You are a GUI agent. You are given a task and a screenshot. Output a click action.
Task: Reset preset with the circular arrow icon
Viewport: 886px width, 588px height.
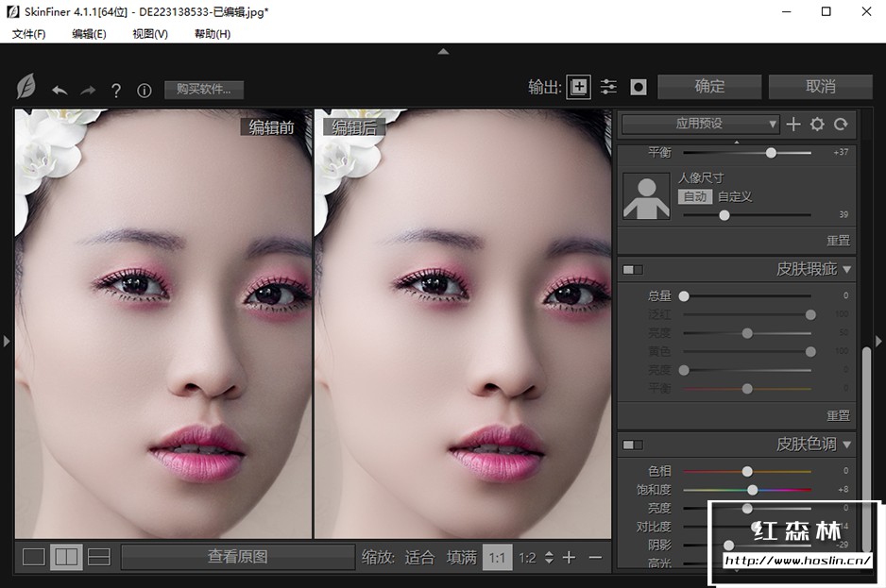point(841,125)
